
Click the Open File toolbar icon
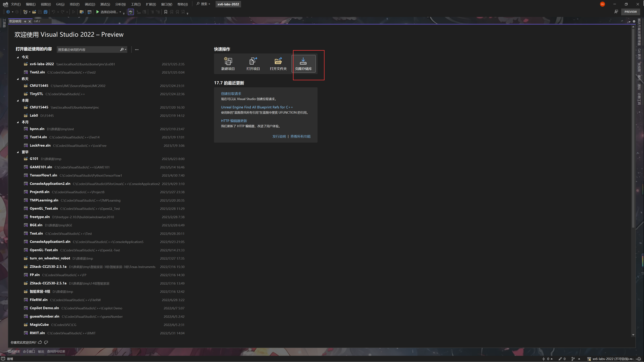[x=34, y=12]
